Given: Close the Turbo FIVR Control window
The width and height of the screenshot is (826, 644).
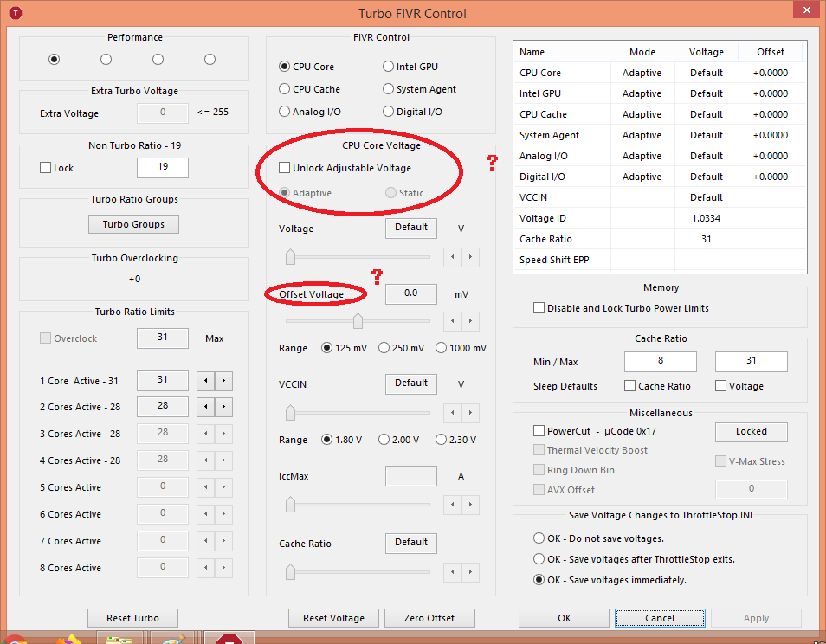Looking at the screenshot, I should (x=806, y=10).
